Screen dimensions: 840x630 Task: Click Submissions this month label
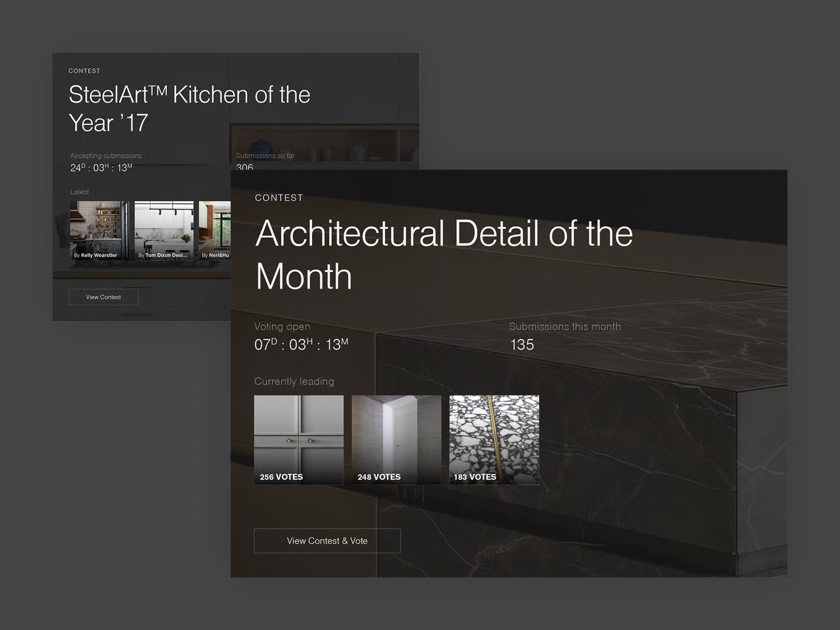[x=565, y=327]
